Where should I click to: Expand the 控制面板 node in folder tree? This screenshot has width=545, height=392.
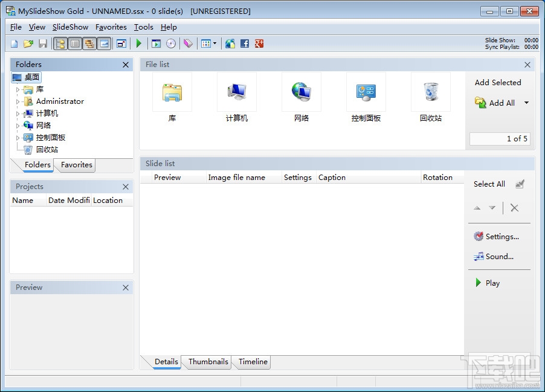tap(18, 138)
